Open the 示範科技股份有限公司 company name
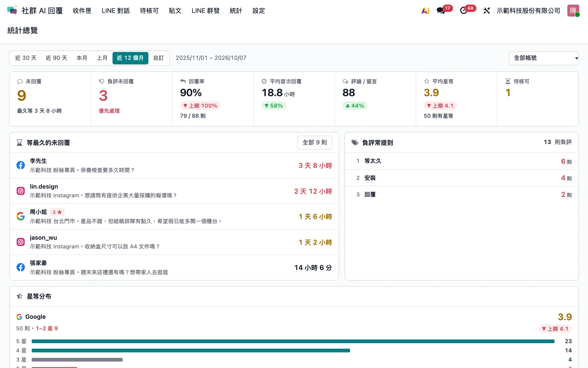This screenshot has width=588, height=368. click(528, 11)
